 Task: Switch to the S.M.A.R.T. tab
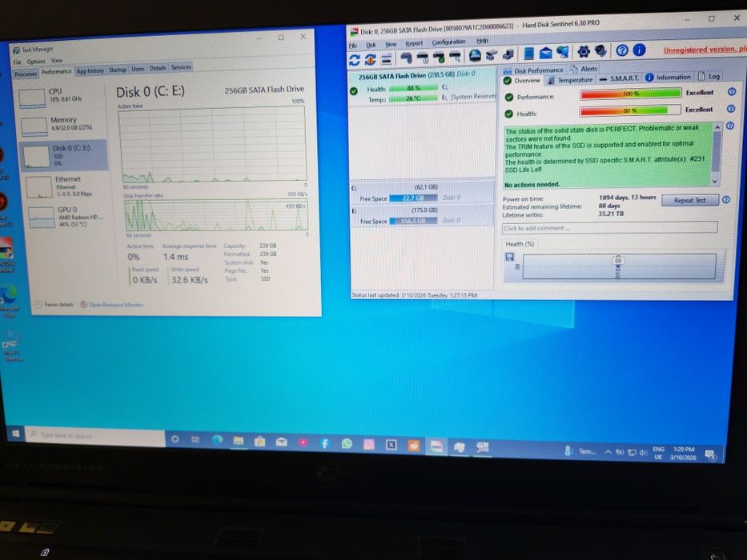(620, 78)
